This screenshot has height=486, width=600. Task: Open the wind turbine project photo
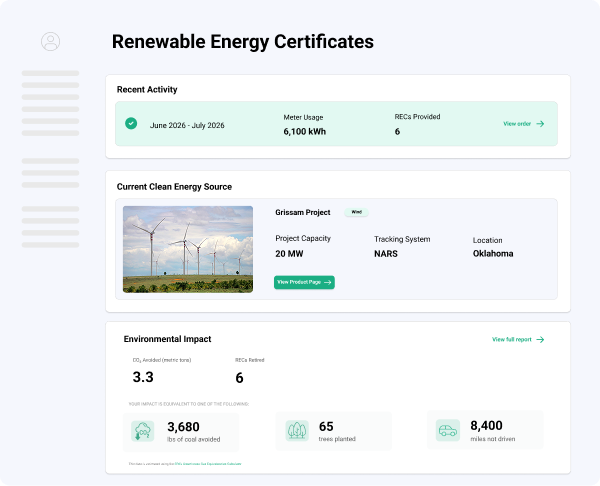tap(188, 250)
